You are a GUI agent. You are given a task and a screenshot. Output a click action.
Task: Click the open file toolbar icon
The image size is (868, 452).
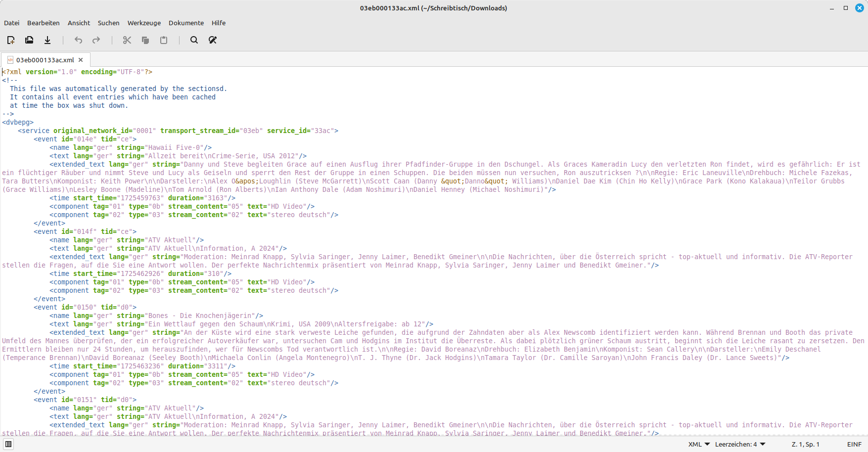pos(29,40)
